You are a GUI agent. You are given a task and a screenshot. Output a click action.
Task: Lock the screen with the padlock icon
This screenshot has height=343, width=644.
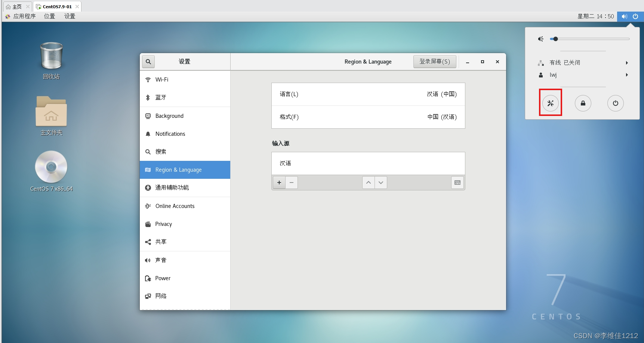[x=583, y=103]
